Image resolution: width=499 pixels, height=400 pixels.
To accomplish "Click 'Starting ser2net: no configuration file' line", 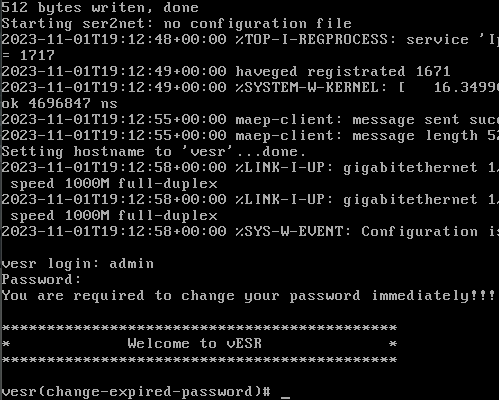I will (176, 23).
